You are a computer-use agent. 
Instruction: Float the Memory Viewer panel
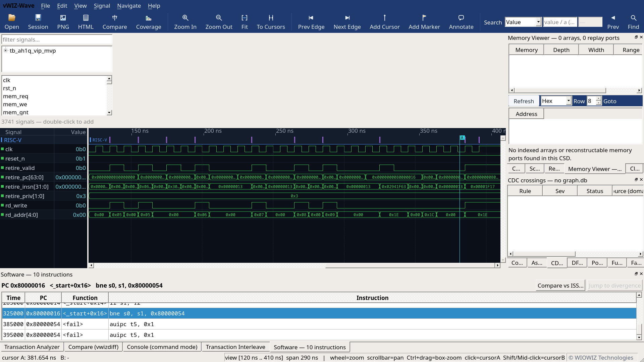coord(636,37)
